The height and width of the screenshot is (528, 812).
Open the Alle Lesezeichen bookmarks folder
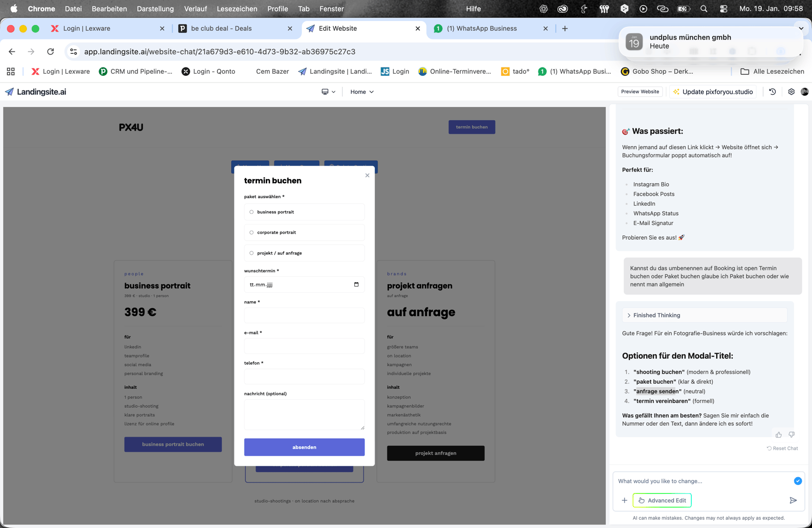click(x=772, y=71)
